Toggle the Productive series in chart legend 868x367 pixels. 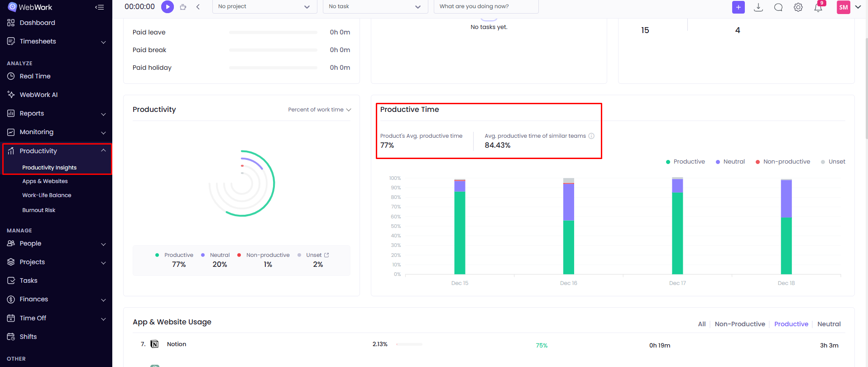pyautogui.click(x=685, y=162)
